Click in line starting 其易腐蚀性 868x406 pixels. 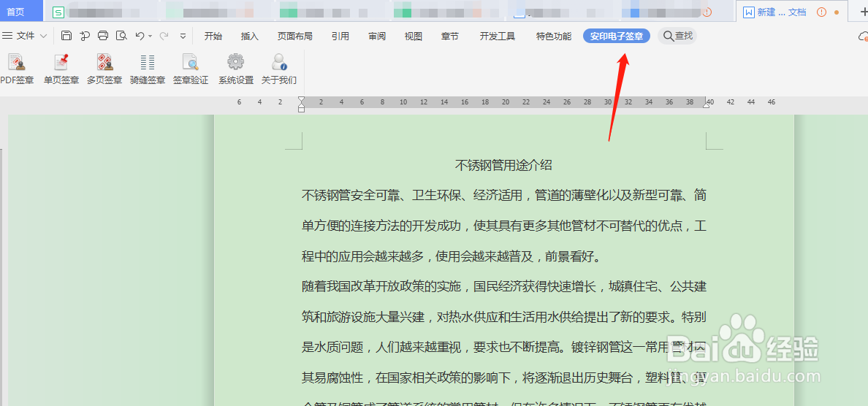(503, 378)
